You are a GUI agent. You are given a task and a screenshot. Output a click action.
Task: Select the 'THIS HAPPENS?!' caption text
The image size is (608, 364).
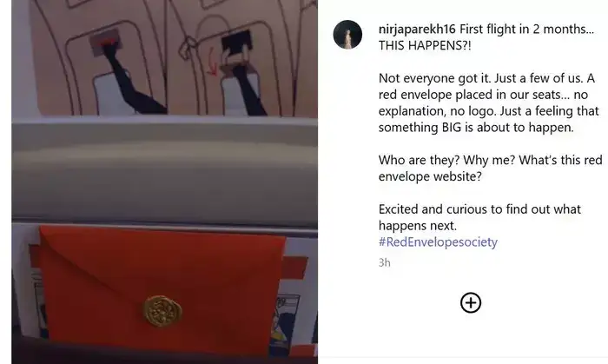click(x=425, y=45)
